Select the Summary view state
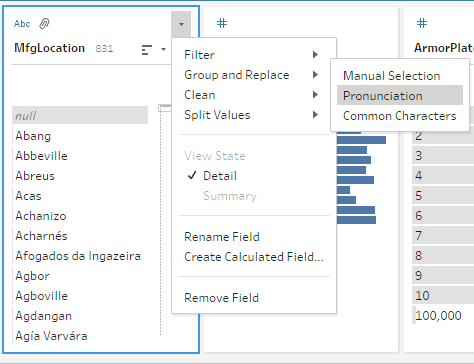 pos(251,196)
